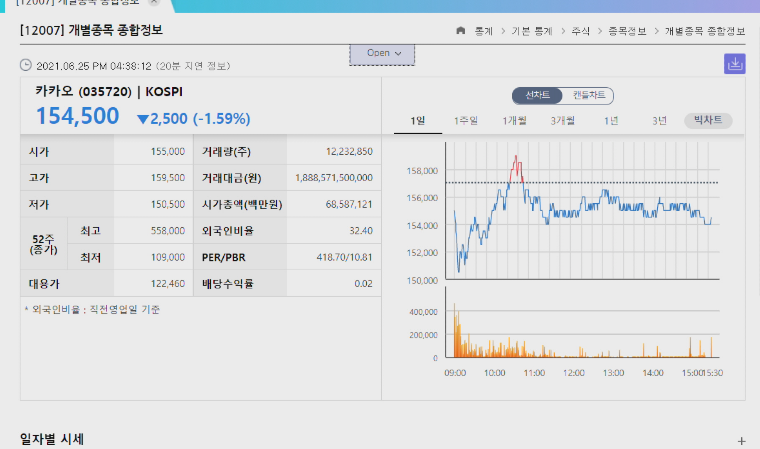Go to 주식 breadcrumb link

click(580, 31)
